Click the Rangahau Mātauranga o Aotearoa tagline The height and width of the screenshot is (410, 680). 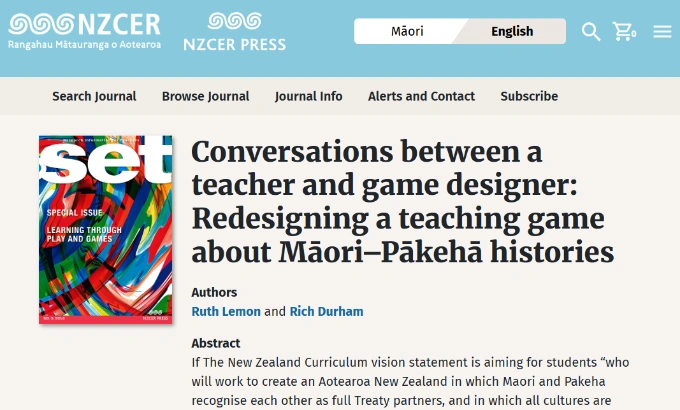[84, 45]
